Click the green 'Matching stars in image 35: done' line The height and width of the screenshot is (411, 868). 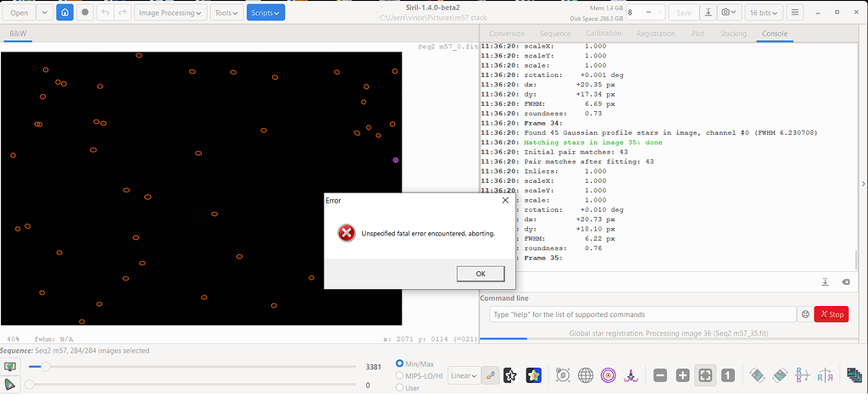coord(593,142)
